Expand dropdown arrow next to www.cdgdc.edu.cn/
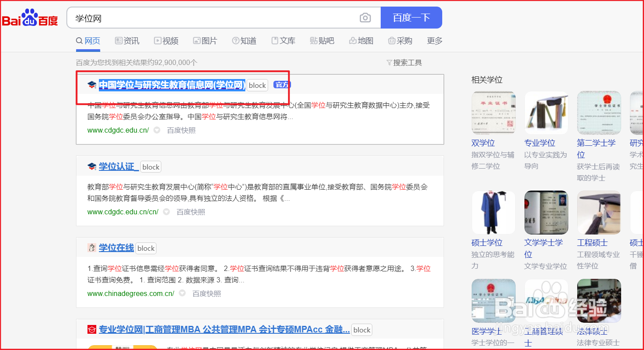The height and width of the screenshot is (350, 644). [x=157, y=130]
